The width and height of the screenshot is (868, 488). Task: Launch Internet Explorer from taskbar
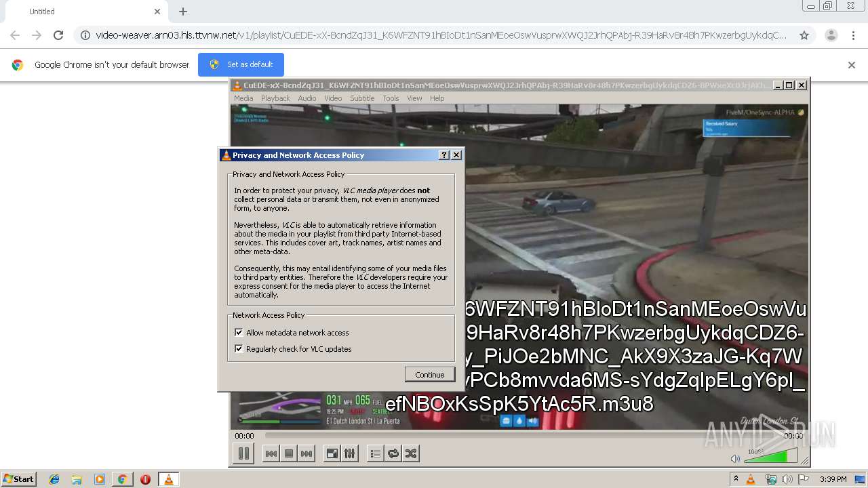point(54,479)
